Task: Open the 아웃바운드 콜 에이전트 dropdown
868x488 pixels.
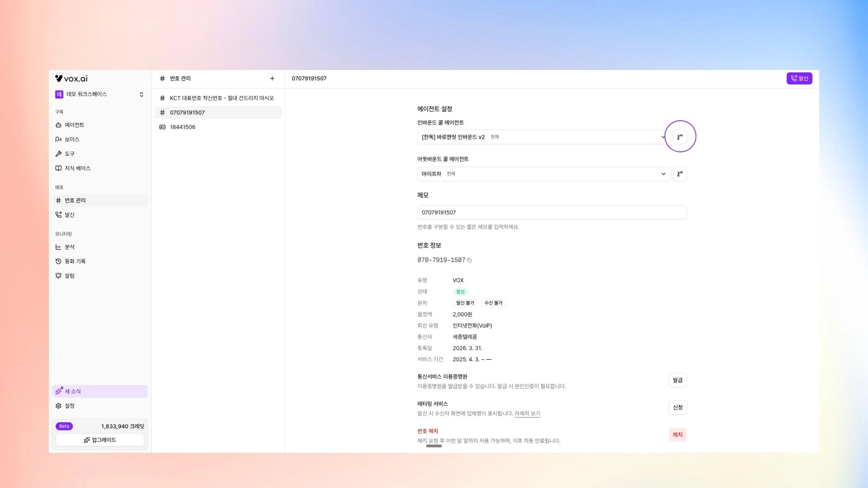Action: pyautogui.click(x=544, y=174)
